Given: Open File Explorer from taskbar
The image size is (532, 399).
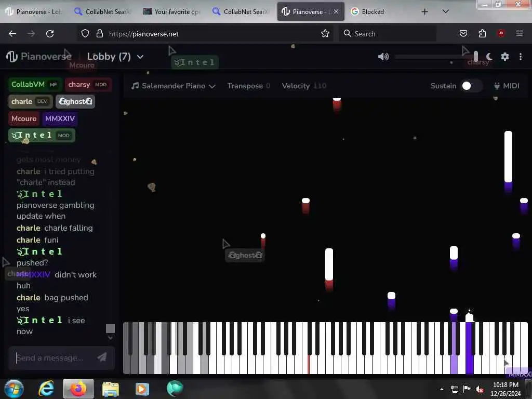Looking at the screenshot, I should tap(111, 389).
